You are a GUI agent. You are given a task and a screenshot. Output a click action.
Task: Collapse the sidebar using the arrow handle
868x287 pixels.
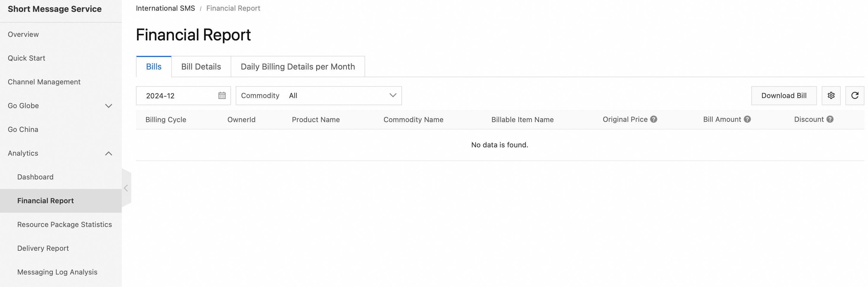126,188
